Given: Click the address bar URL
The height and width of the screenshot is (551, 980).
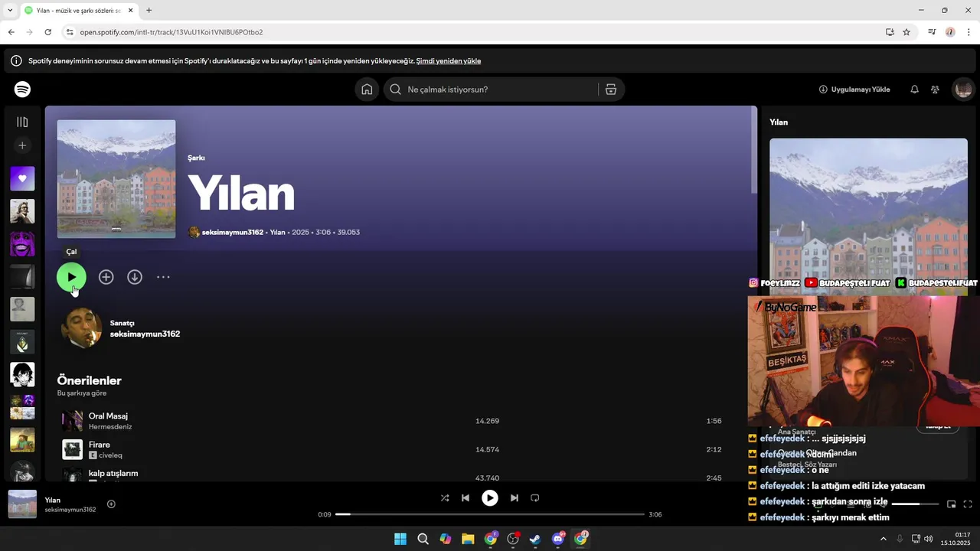Looking at the screenshot, I should [x=171, y=32].
